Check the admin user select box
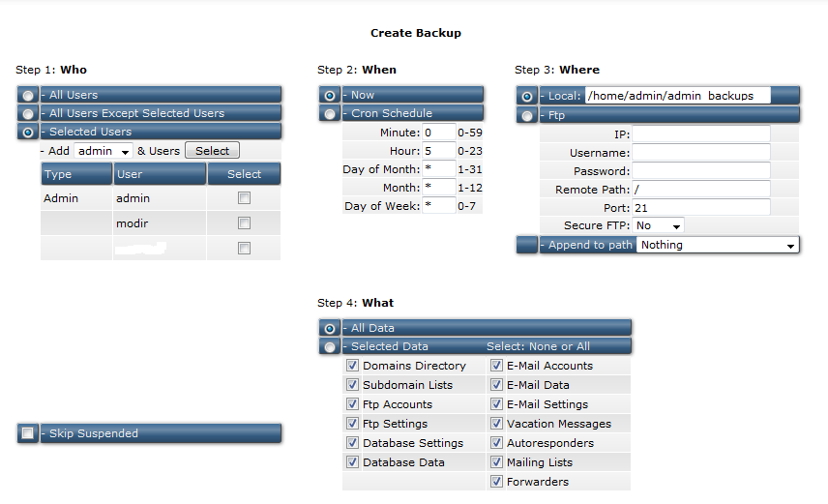The height and width of the screenshot is (504, 828). (244, 198)
